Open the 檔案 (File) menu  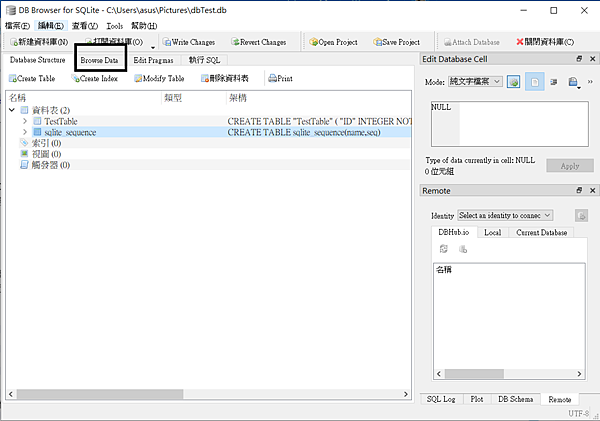pos(17,26)
